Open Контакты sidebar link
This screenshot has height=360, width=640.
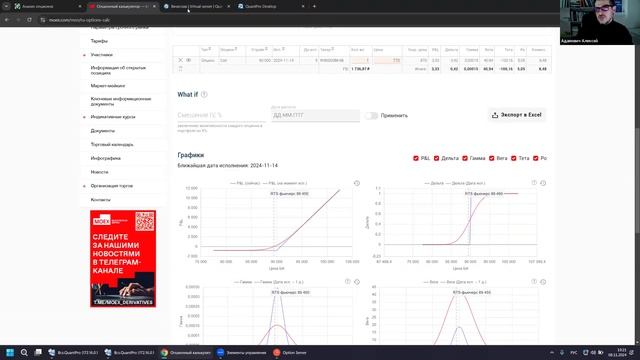coord(100,200)
